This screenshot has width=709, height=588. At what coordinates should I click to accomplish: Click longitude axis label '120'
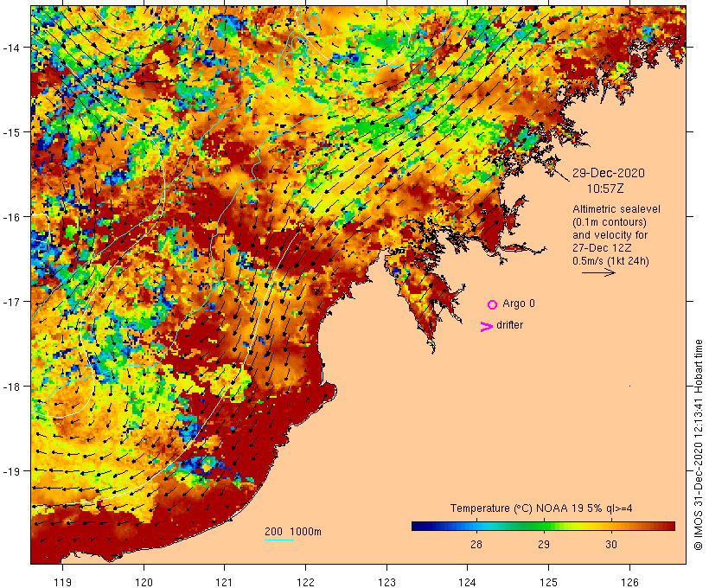click(x=144, y=582)
